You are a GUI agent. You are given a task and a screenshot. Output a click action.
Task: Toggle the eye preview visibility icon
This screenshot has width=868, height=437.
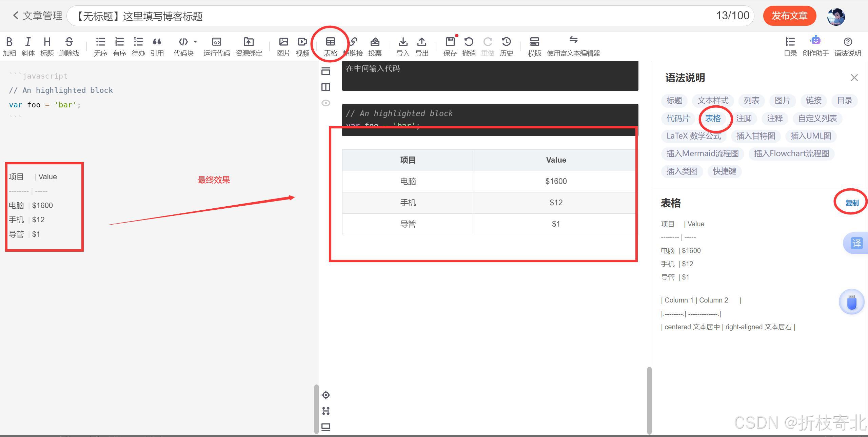(326, 103)
